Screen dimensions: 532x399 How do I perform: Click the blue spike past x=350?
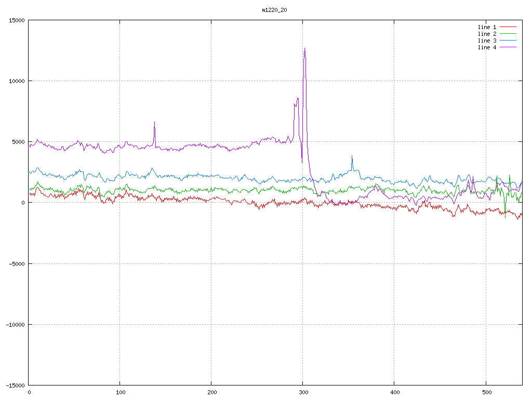click(x=352, y=156)
